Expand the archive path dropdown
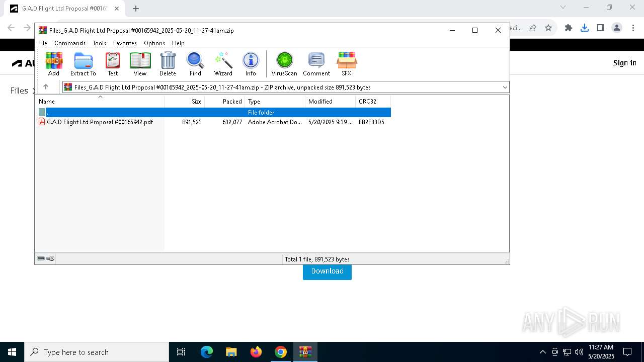The image size is (644, 362). (505, 87)
